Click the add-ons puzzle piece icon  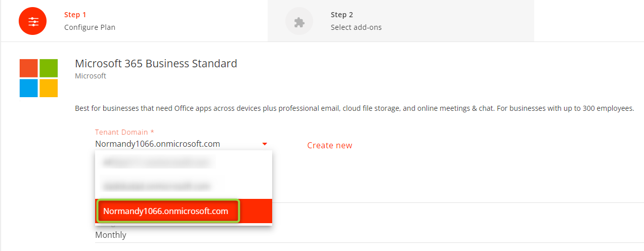(299, 21)
